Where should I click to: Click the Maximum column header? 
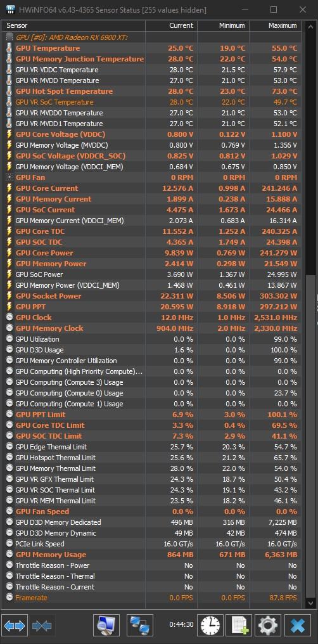click(x=276, y=25)
